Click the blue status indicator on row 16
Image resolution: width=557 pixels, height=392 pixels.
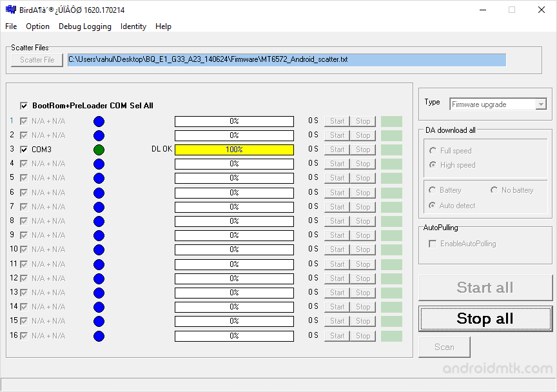[x=99, y=335]
